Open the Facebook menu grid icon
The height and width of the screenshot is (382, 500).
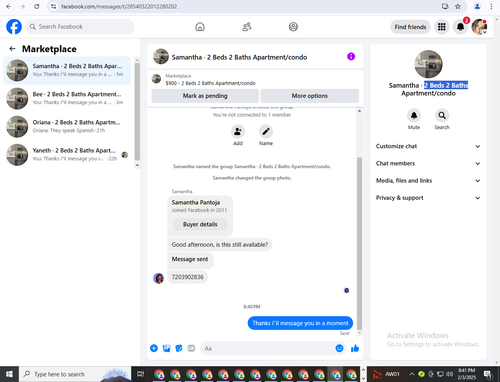click(x=442, y=27)
